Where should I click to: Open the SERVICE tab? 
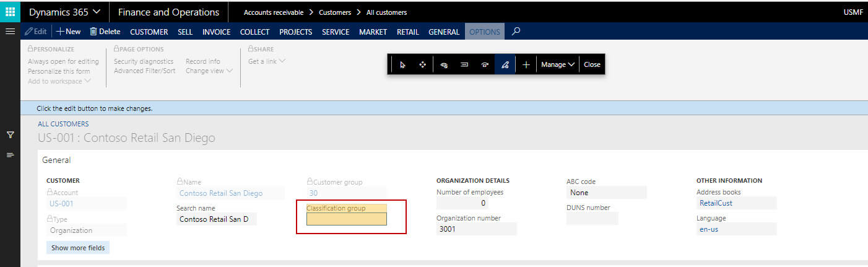pos(336,32)
